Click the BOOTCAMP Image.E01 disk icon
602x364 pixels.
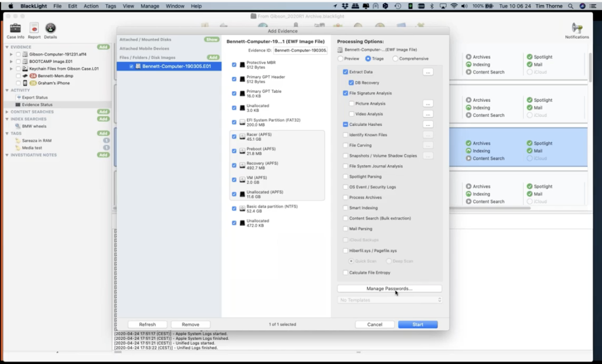click(x=25, y=61)
